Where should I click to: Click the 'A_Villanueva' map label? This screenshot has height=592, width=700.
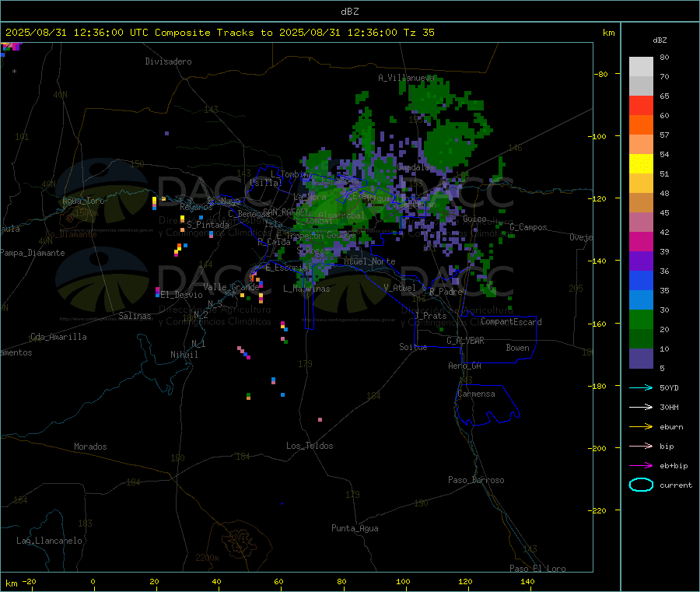click(x=406, y=78)
